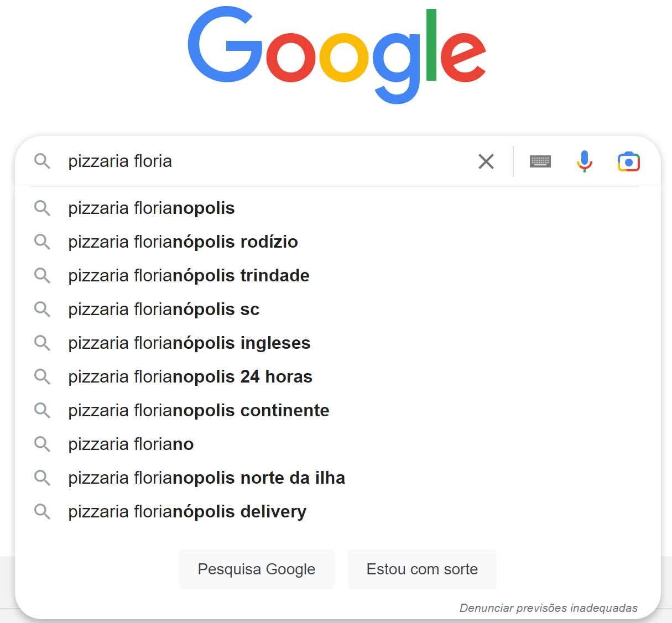Click the magnifier icon inside the search bar
The width and height of the screenshot is (672, 623).
43,161
